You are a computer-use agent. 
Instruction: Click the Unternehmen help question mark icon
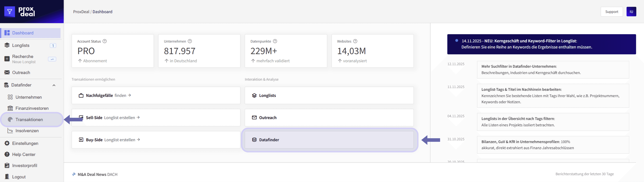190,41
